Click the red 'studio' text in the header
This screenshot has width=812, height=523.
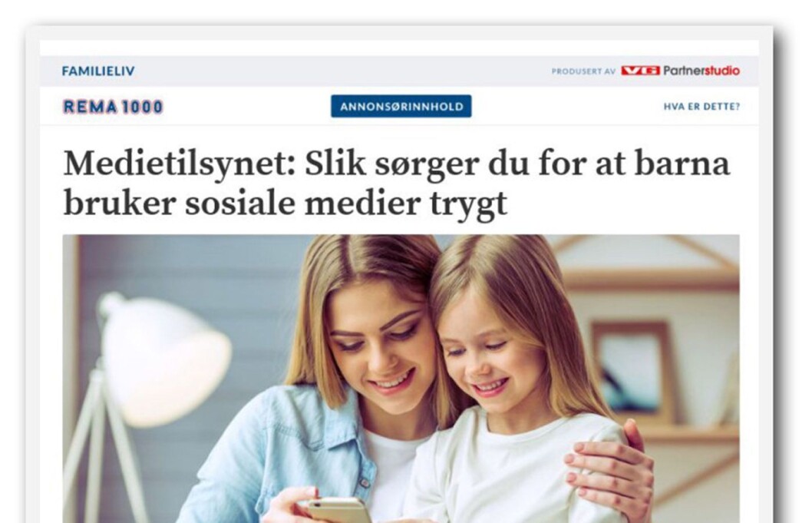pos(722,71)
